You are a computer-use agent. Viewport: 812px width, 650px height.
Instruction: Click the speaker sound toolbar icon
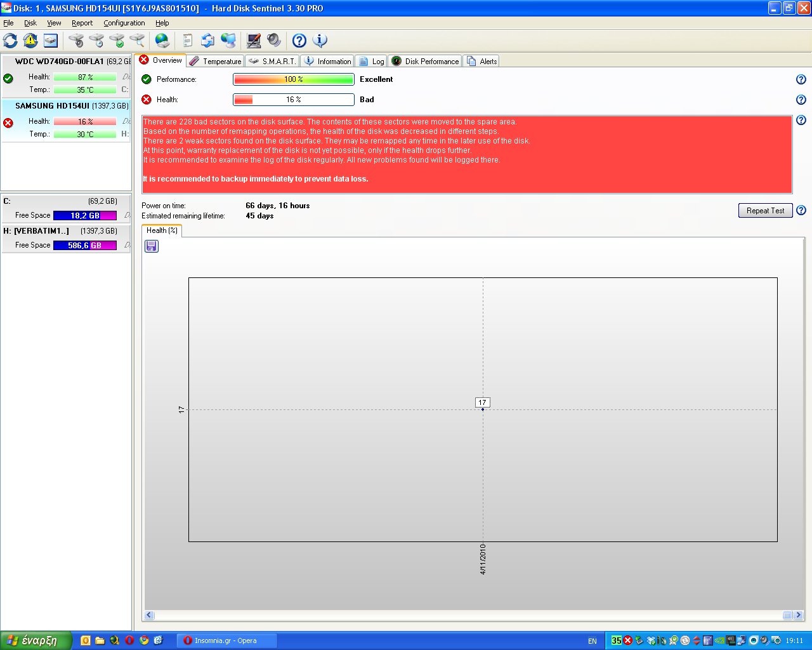click(x=274, y=41)
